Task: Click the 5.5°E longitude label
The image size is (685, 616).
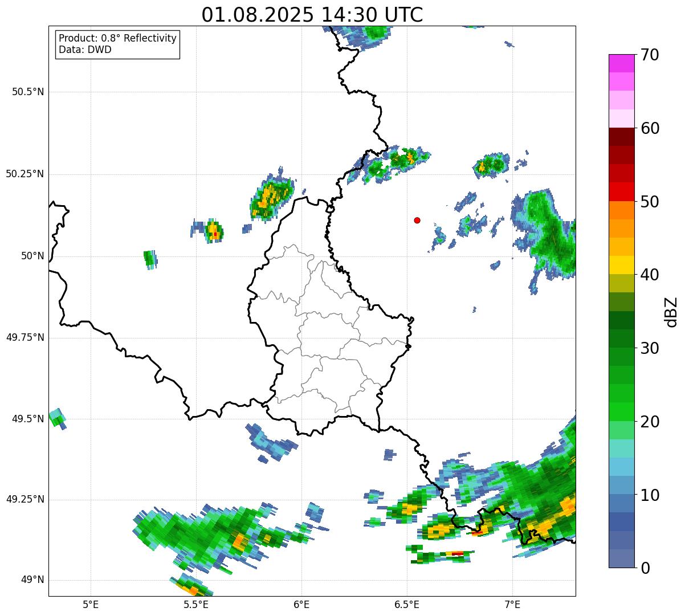Action: 196,604
